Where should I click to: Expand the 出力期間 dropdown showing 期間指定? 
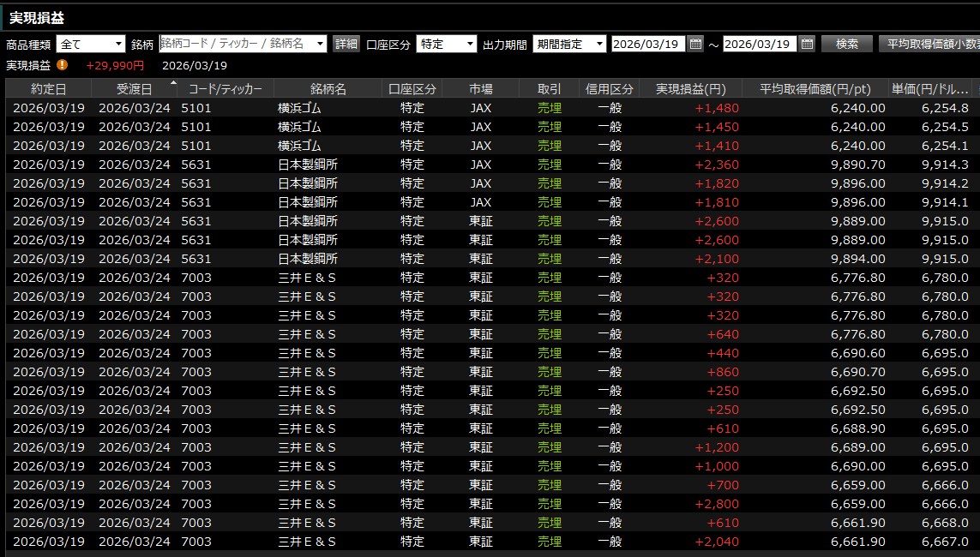598,44
